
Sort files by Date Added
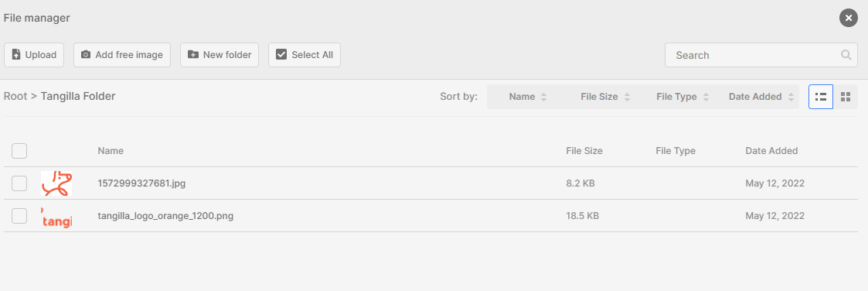(761, 97)
